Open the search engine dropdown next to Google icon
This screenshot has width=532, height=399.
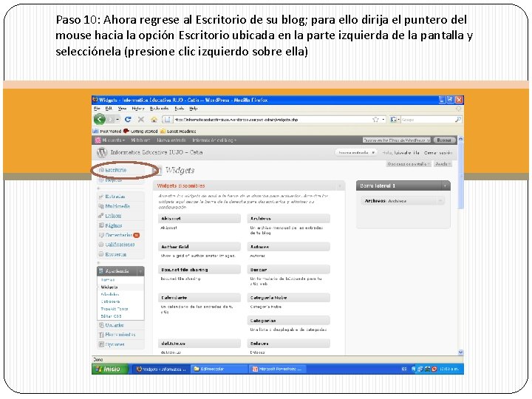398,120
